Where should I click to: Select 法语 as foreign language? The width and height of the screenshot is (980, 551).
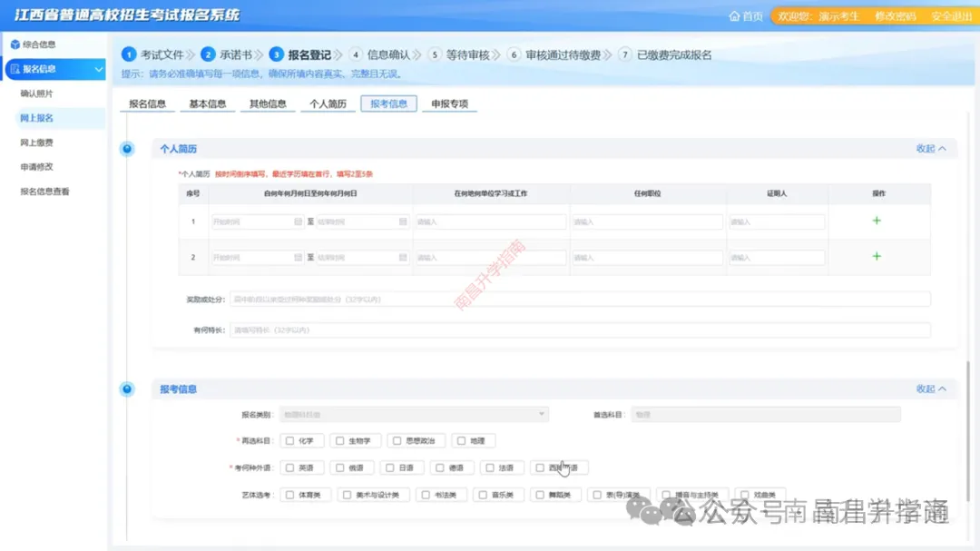pos(489,467)
